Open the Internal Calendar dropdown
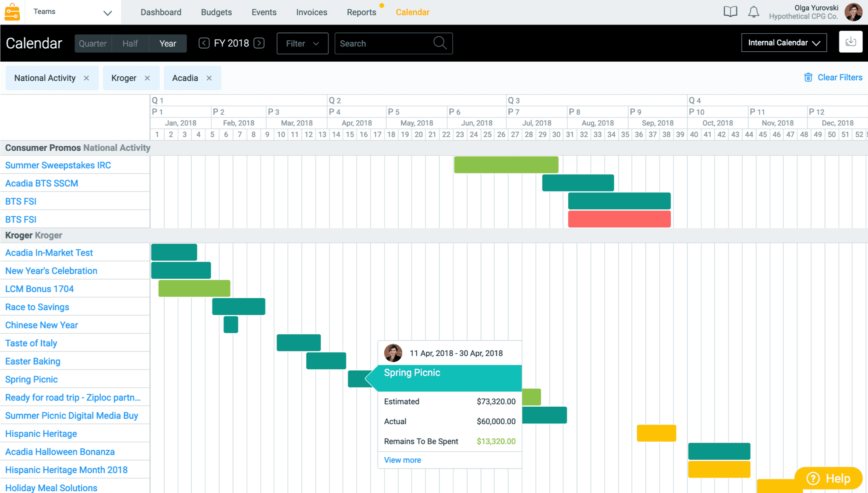The height and width of the screenshot is (493, 868). 783,43
